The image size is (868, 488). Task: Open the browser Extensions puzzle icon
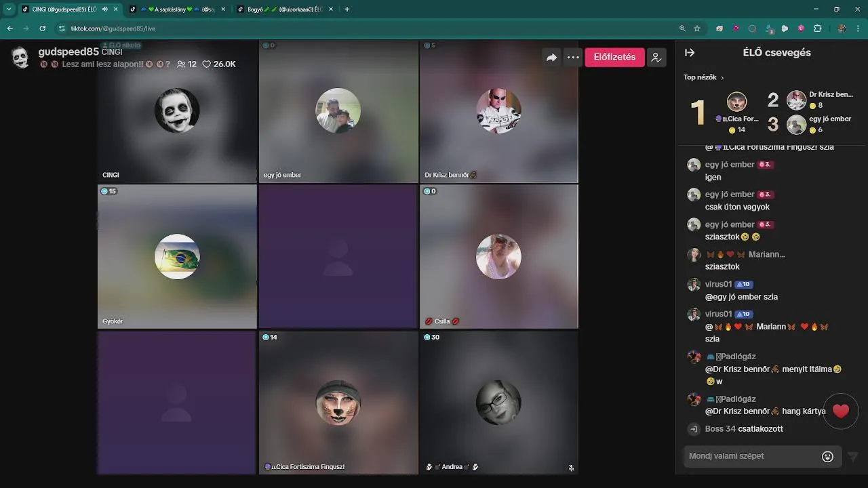[x=817, y=28]
